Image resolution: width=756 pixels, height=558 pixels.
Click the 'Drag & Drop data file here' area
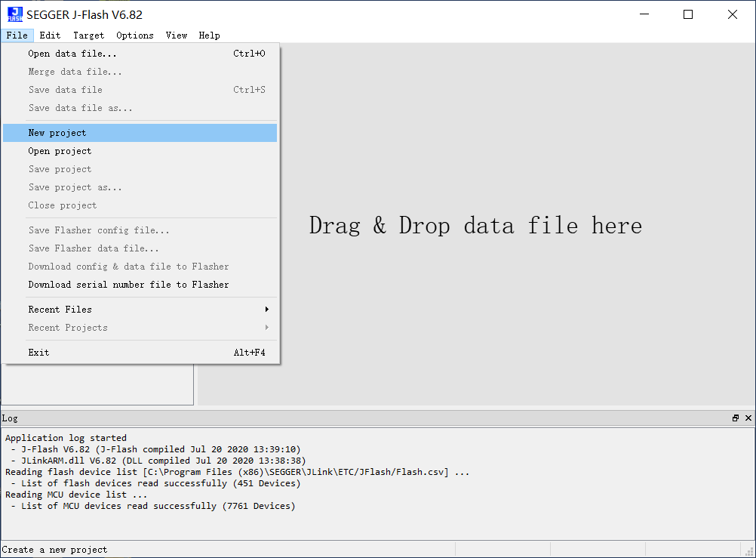(475, 226)
